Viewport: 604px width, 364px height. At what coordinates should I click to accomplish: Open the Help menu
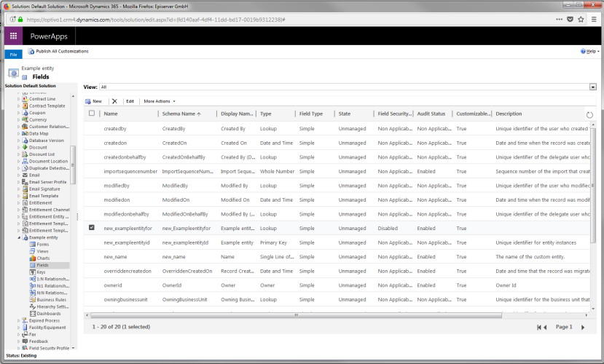(589, 52)
